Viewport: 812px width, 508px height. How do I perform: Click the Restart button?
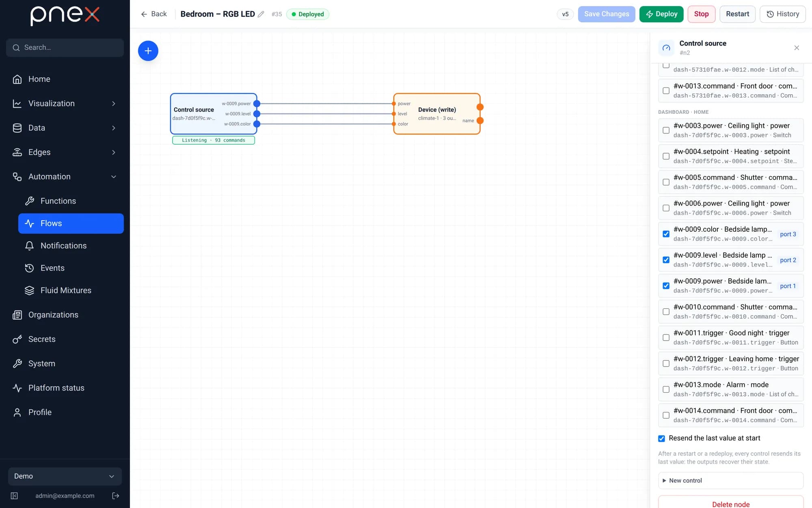(x=737, y=14)
